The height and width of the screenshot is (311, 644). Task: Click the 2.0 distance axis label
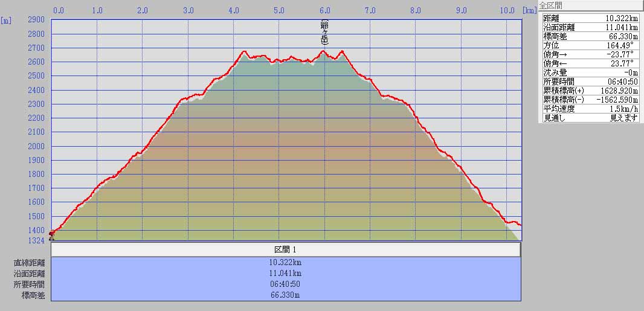pyautogui.click(x=143, y=10)
